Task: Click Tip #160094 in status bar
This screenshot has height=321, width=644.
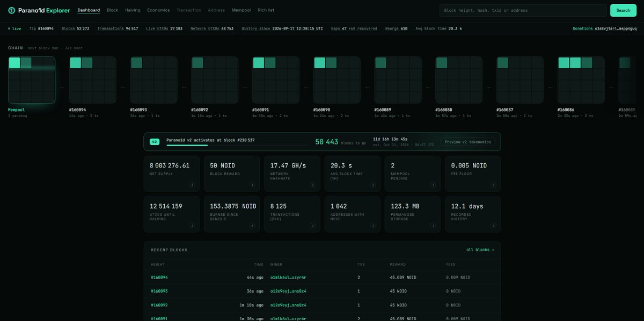Action: point(41,28)
